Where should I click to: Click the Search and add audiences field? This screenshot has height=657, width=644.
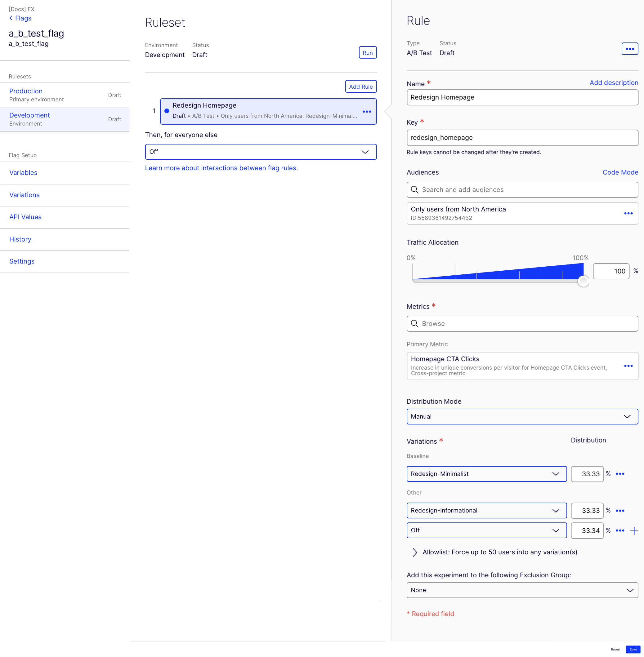point(522,190)
